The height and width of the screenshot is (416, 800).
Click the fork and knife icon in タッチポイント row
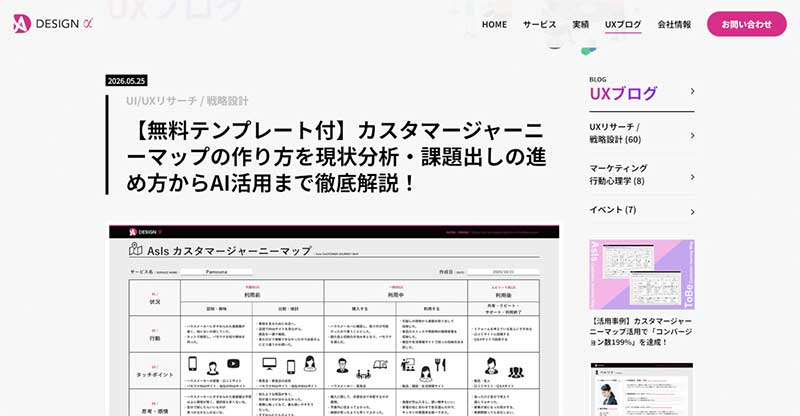(x=440, y=364)
